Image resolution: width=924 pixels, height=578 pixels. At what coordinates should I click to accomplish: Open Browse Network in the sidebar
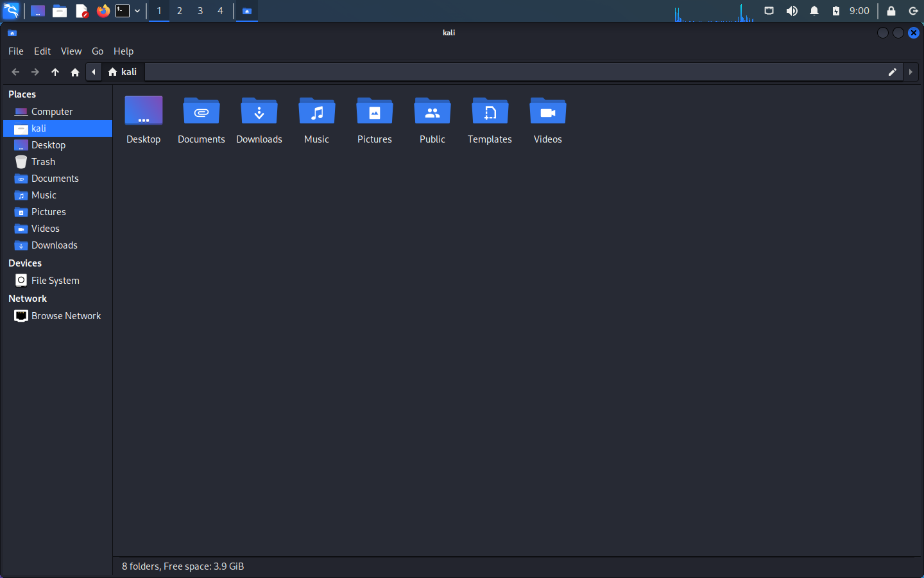(58, 316)
